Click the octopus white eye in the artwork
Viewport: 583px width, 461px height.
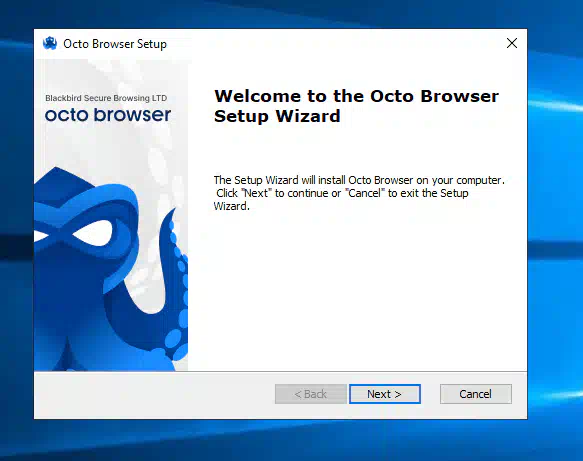[93, 233]
